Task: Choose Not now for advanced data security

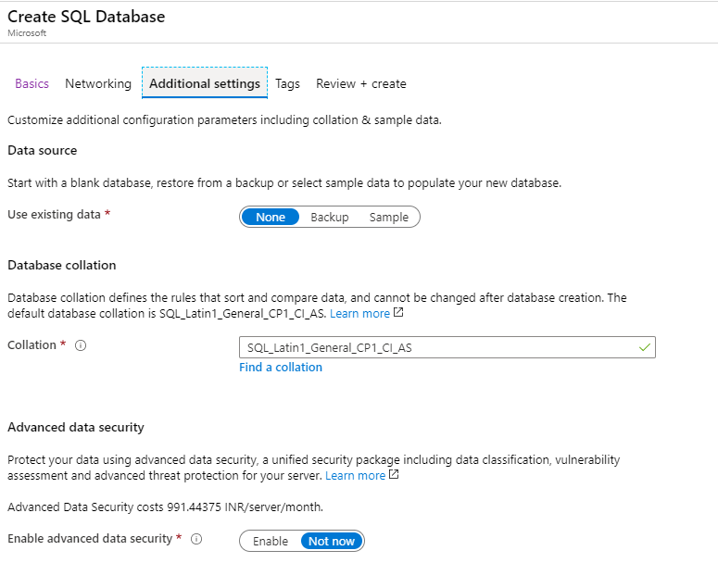Action: [332, 542]
